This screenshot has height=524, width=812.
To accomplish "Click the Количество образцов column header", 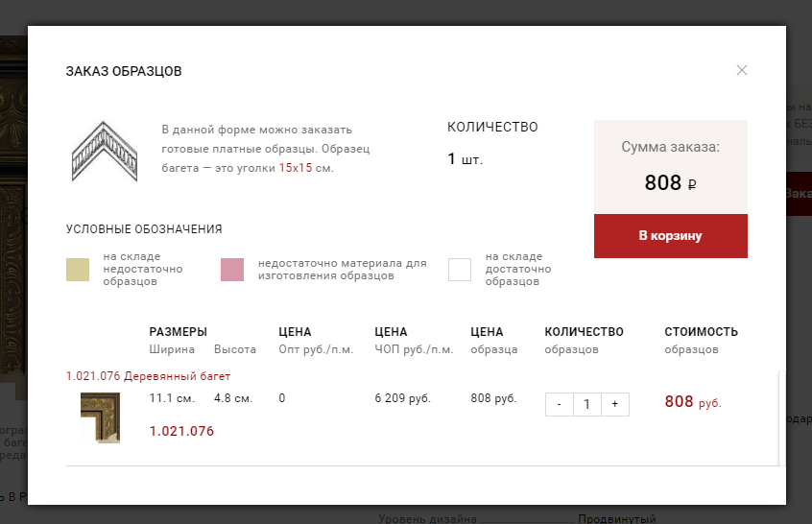I will click(584, 340).
